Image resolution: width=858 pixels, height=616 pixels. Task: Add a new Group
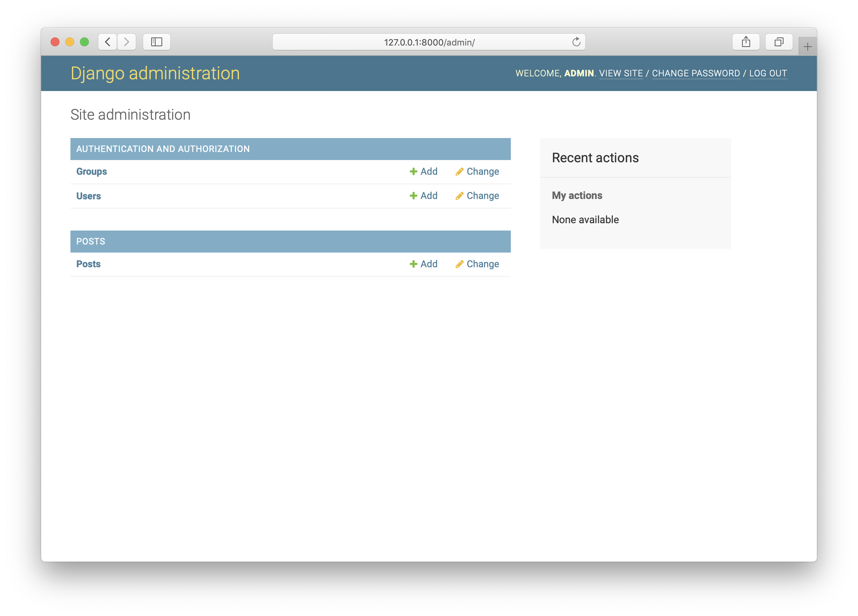(x=423, y=171)
